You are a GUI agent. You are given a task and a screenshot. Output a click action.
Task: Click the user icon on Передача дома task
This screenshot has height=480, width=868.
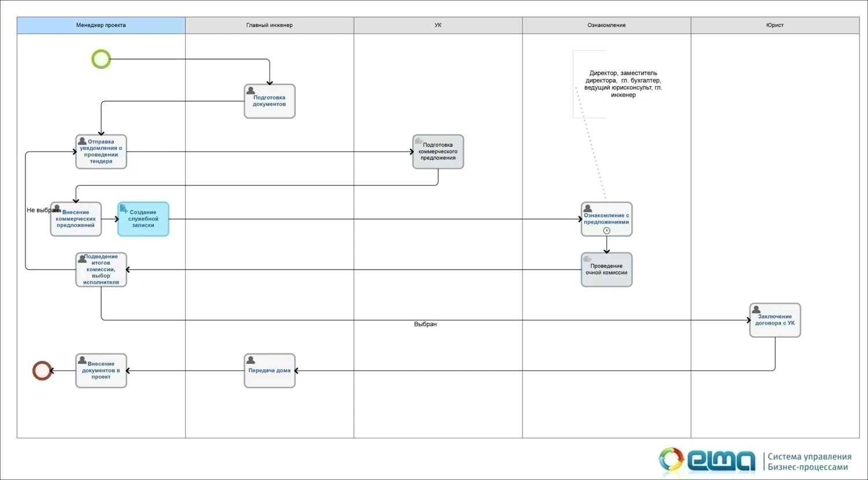tap(251, 360)
